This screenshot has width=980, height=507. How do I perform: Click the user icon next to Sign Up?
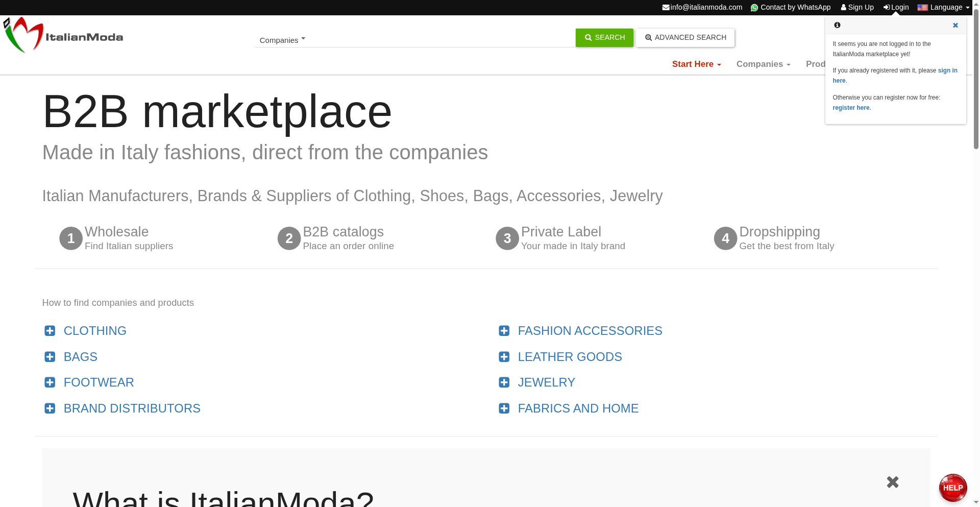(844, 7)
